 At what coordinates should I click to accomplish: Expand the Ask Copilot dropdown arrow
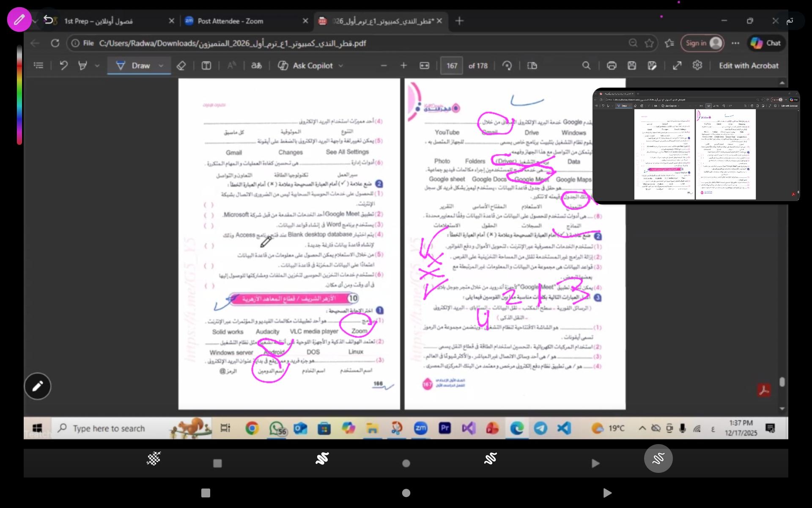[341, 66]
